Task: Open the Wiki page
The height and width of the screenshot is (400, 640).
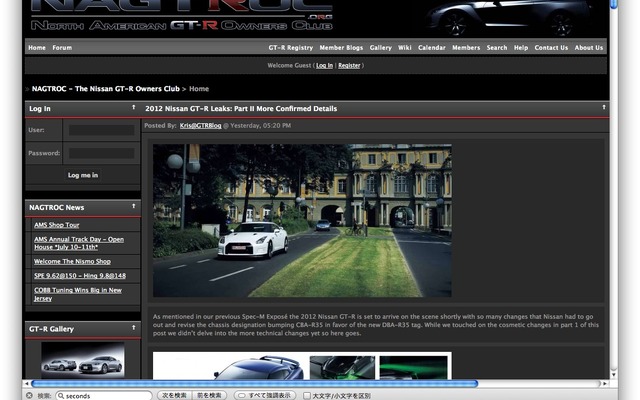Action: [x=404, y=47]
